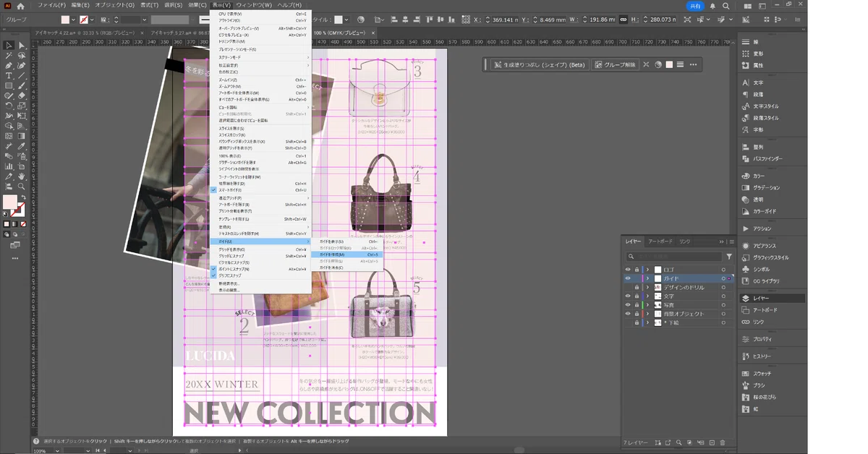The height and width of the screenshot is (454, 868).
Task: Select the Selection tool arrow
Action: coord(9,46)
